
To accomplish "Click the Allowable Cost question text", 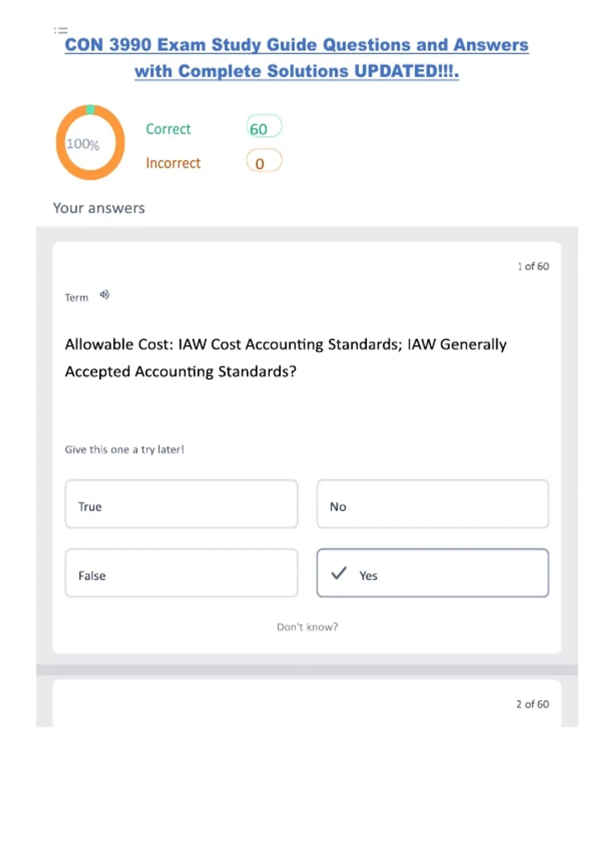I will [286, 357].
